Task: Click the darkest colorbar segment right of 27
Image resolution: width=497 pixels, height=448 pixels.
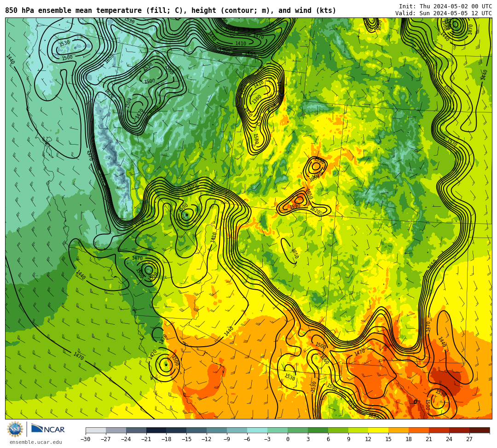Action: click(x=480, y=430)
